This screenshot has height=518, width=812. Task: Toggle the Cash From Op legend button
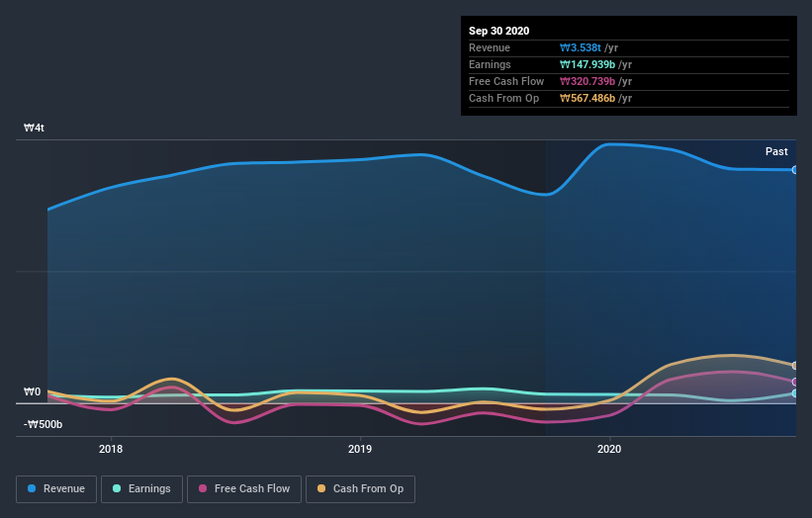[360, 489]
